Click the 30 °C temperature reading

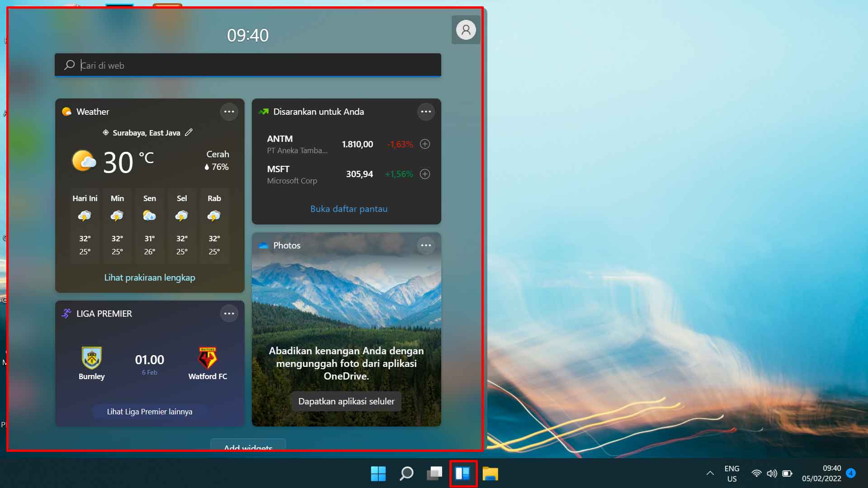tap(128, 162)
